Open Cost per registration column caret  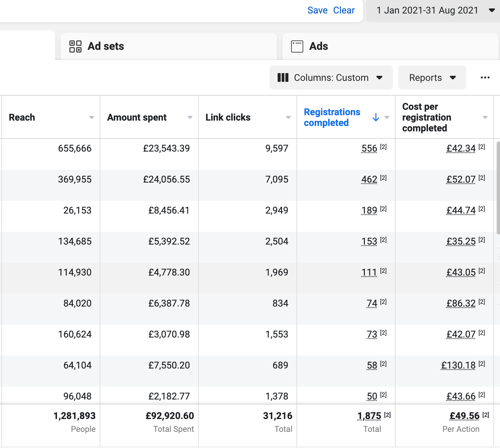click(x=485, y=118)
